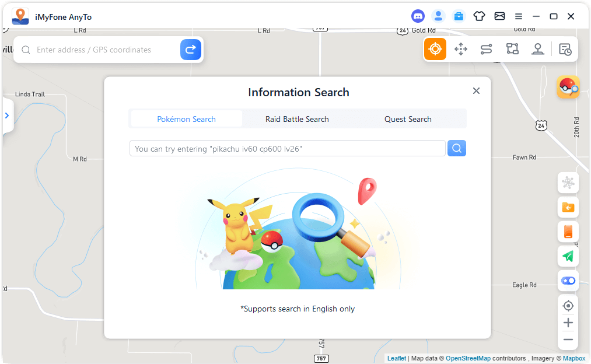Click the blue magnifier search button
Viewport: 591px width, 364px height.
456,149
